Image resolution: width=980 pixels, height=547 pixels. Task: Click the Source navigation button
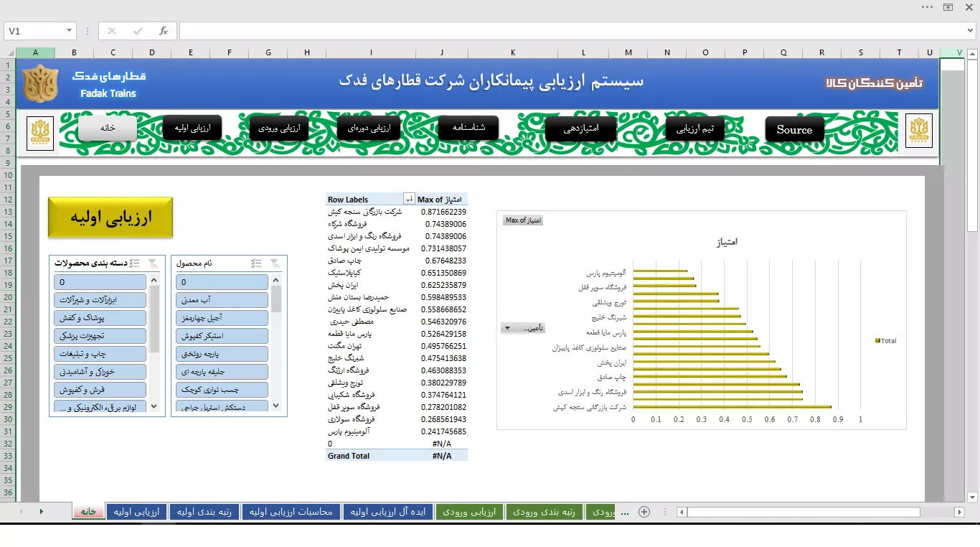click(794, 129)
